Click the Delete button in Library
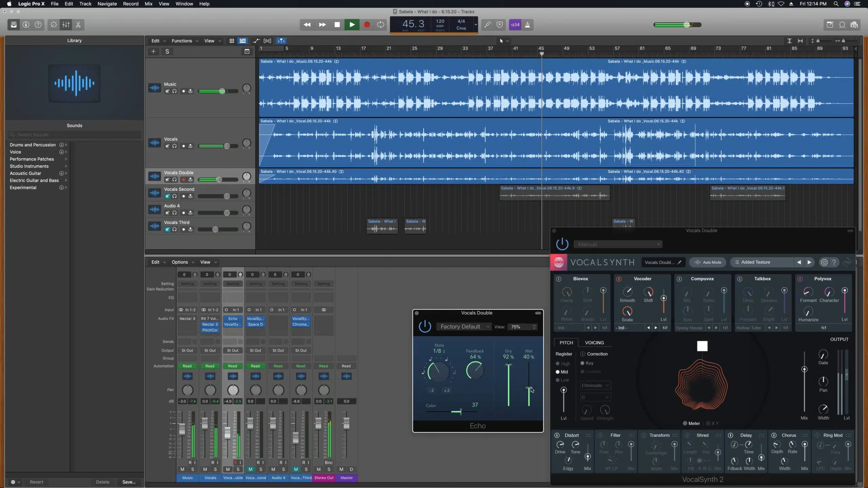Screen dimensions: 868x488 (x=102, y=482)
